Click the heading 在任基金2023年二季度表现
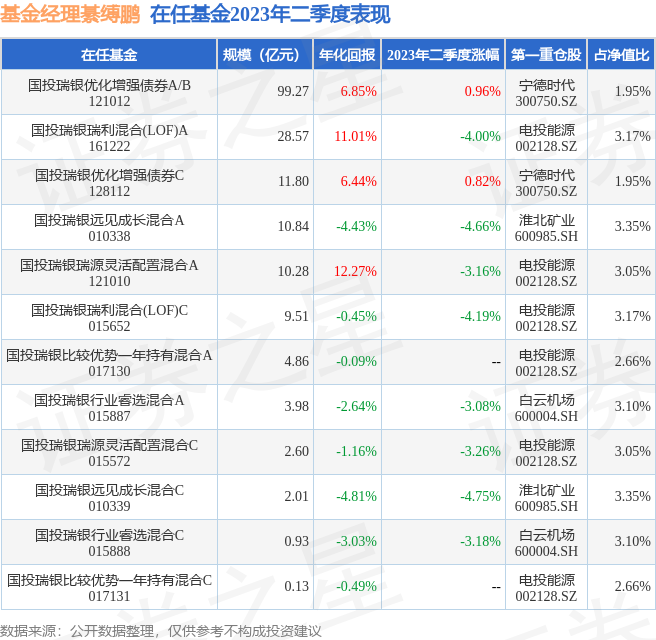 coord(270,15)
